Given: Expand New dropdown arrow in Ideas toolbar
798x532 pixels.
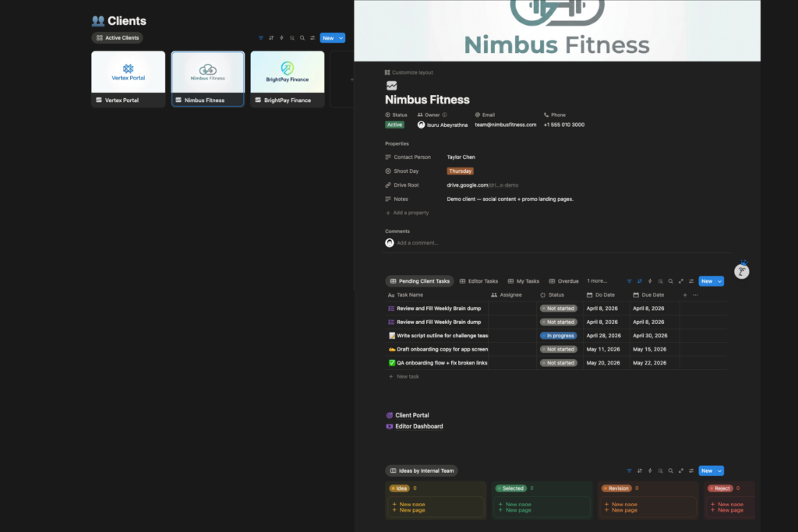Looking at the screenshot, I should [719, 471].
